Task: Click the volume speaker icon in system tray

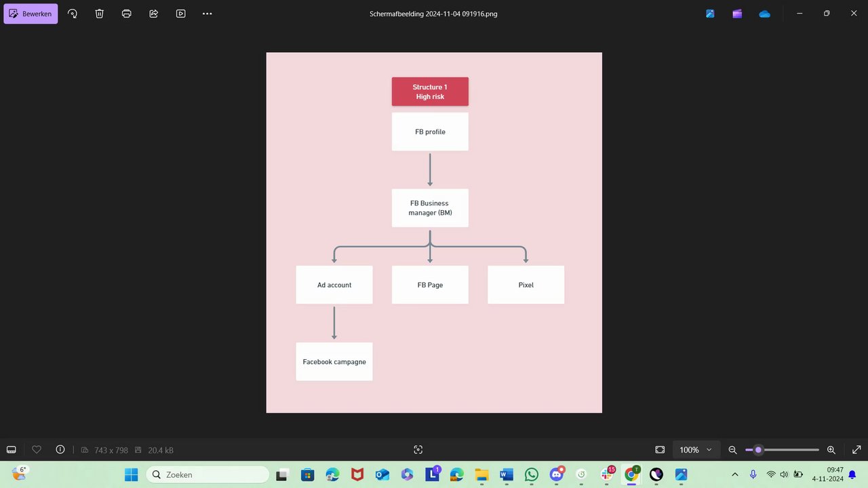Action: tap(784, 474)
